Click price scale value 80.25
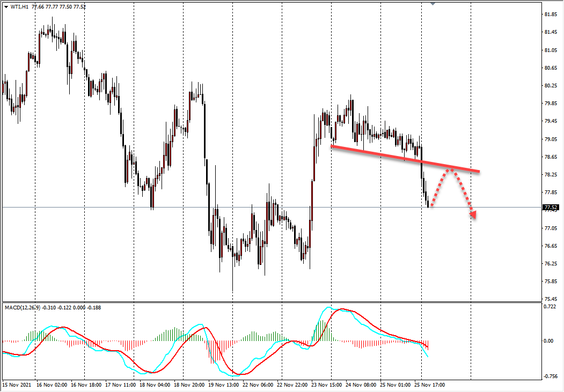Viewport: 564px width, 392px height. click(x=551, y=85)
